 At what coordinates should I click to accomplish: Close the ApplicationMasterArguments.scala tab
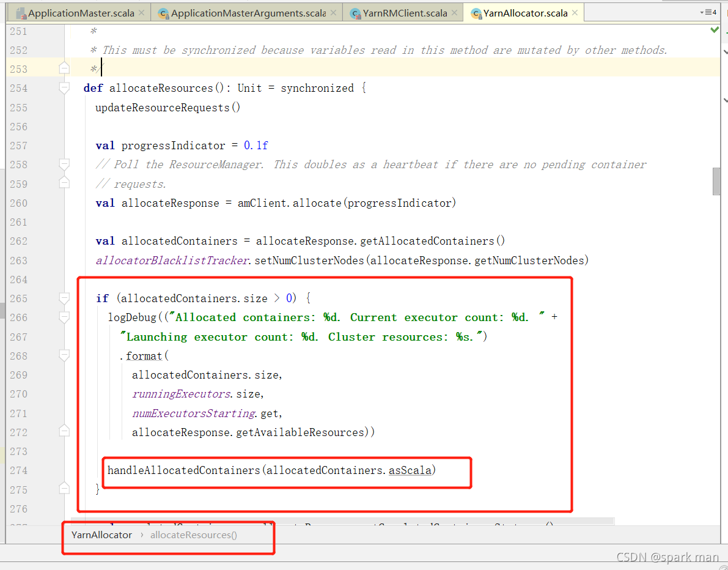[x=333, y=13]
